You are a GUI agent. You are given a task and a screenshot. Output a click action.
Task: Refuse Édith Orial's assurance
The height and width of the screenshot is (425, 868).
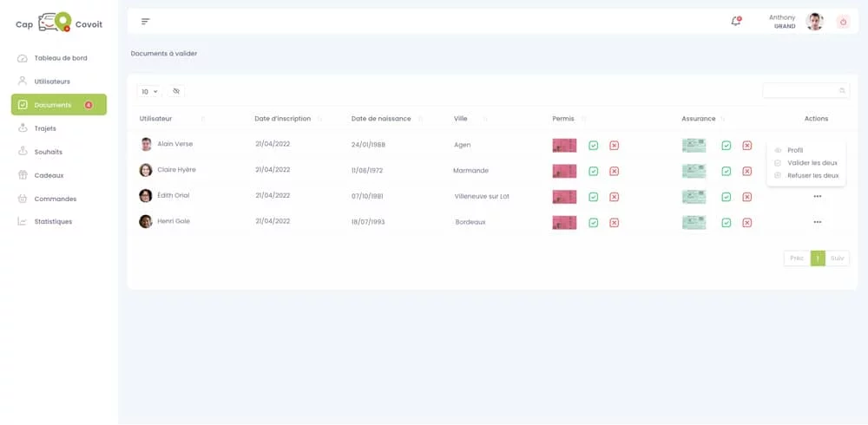click(746, 197)
